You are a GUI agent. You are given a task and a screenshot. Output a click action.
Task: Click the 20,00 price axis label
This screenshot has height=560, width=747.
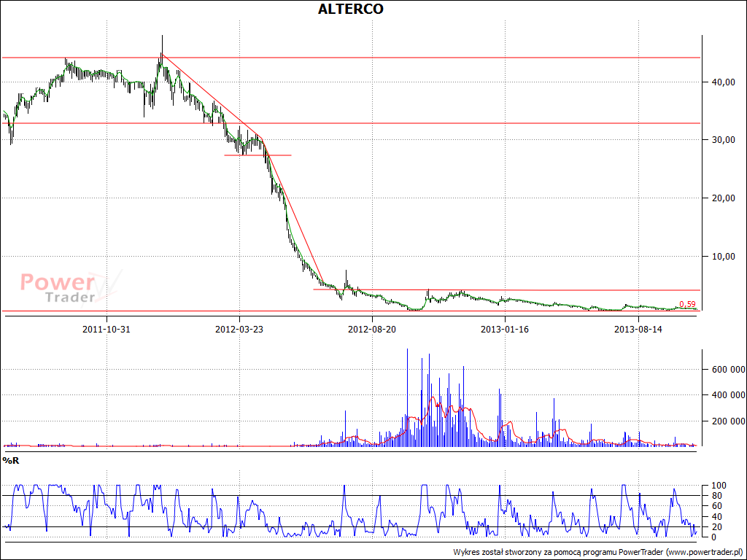(x=724, y=198)
